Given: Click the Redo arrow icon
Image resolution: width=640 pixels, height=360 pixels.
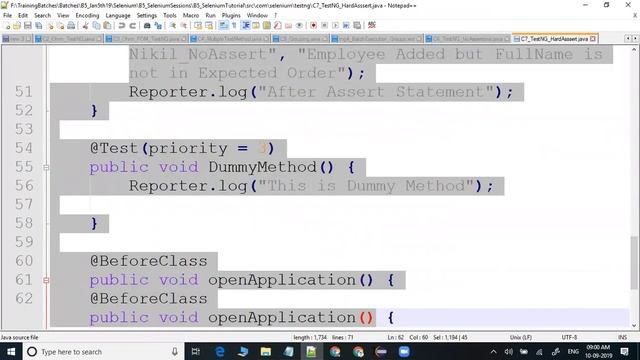Looking at the screenshot, I should pyautogui.click(x=132, y=25).
